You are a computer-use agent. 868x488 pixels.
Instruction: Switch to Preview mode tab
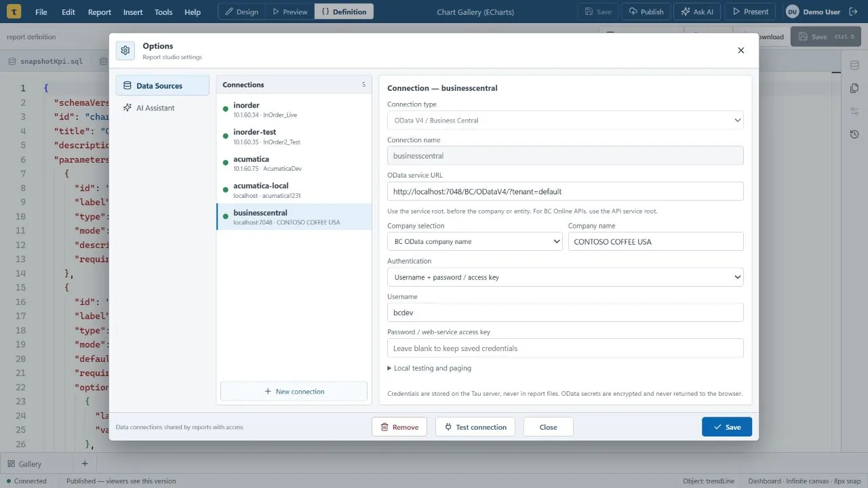[x=290, y=12]
